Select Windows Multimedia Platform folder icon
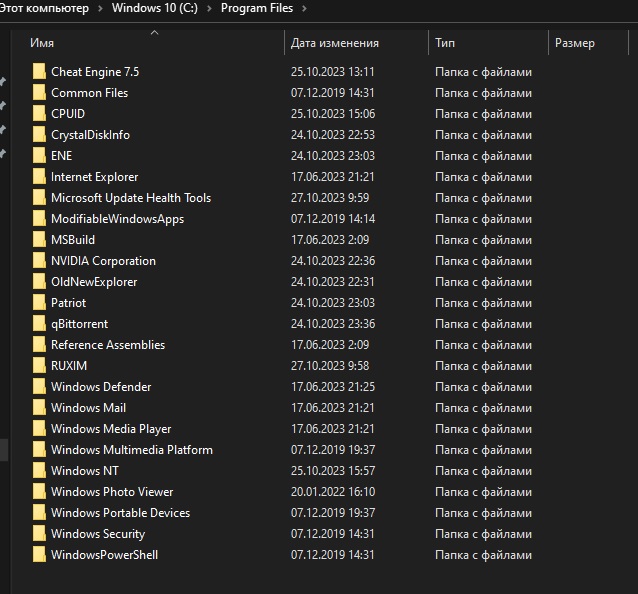 pyautogui.click(x=39, y=450)
